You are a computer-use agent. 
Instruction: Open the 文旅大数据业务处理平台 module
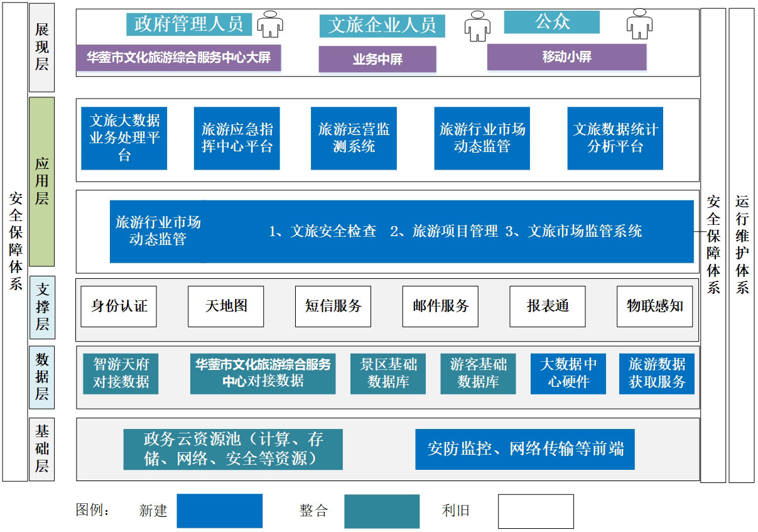click(124, 138)
